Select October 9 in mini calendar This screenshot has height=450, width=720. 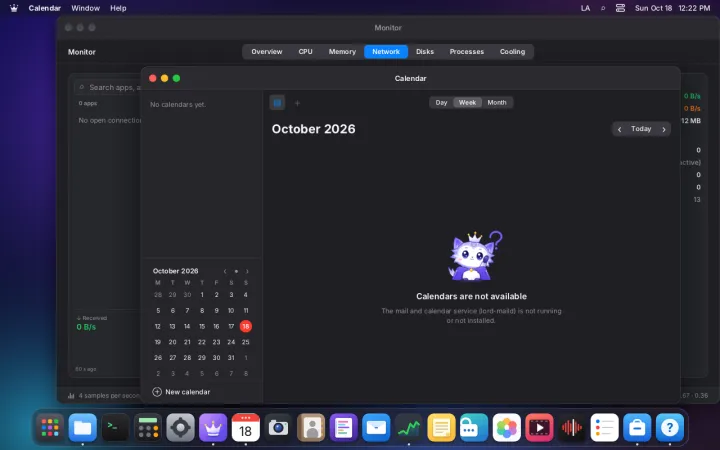pos(216,311)
